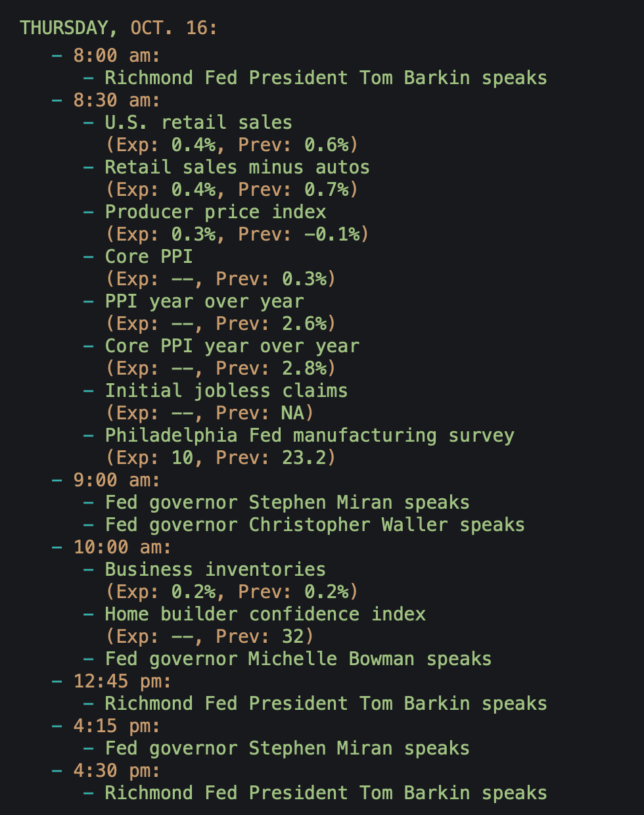Click Fed governor Christopher Waller speaks line
Screen dimensions: 644x815
click(x=314, y=525)
